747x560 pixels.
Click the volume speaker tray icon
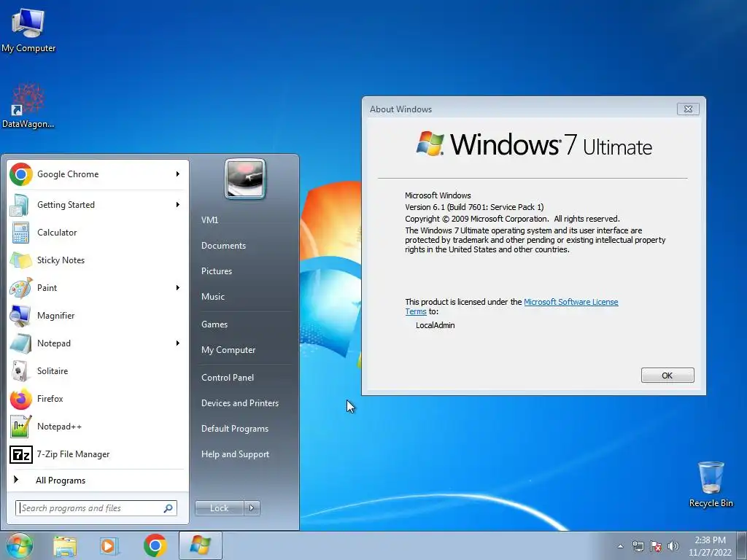click(673, 547)
